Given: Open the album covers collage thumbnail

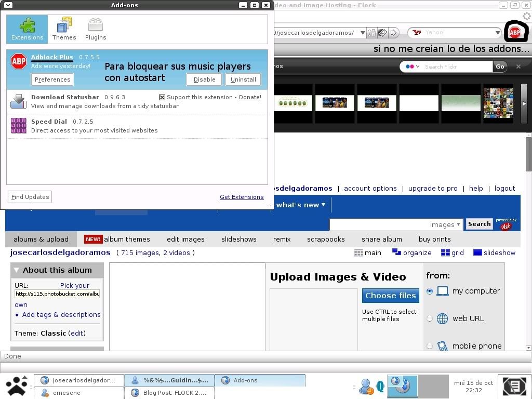Looking at the screenshot, I should pyautogui.click(x=498, y=103).
